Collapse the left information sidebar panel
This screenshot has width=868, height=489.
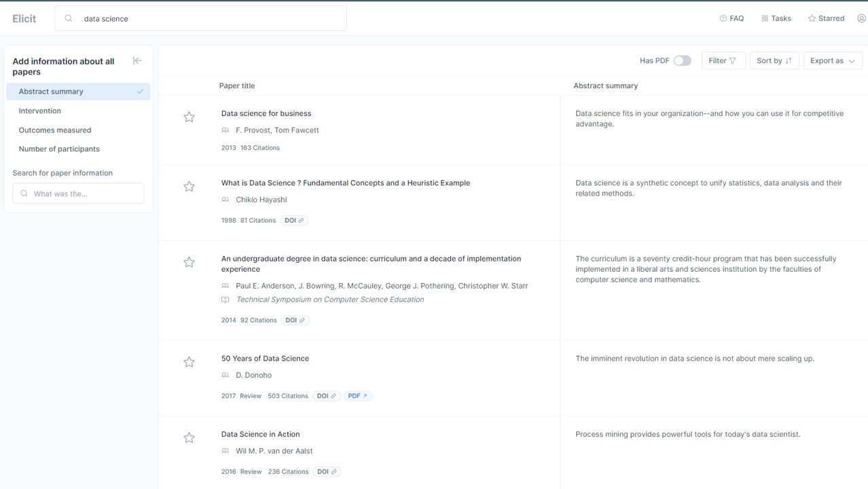pyautogui.click(x=137, y=61)
